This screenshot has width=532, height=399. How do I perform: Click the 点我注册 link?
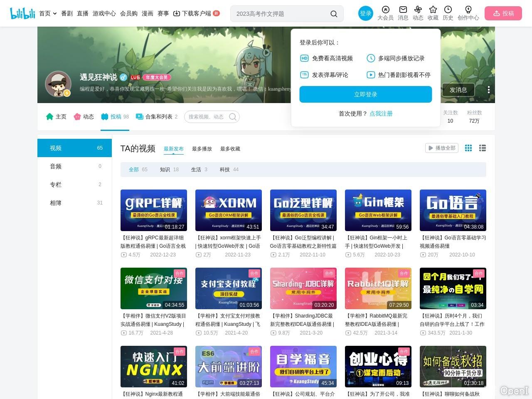tap(381, 113)
